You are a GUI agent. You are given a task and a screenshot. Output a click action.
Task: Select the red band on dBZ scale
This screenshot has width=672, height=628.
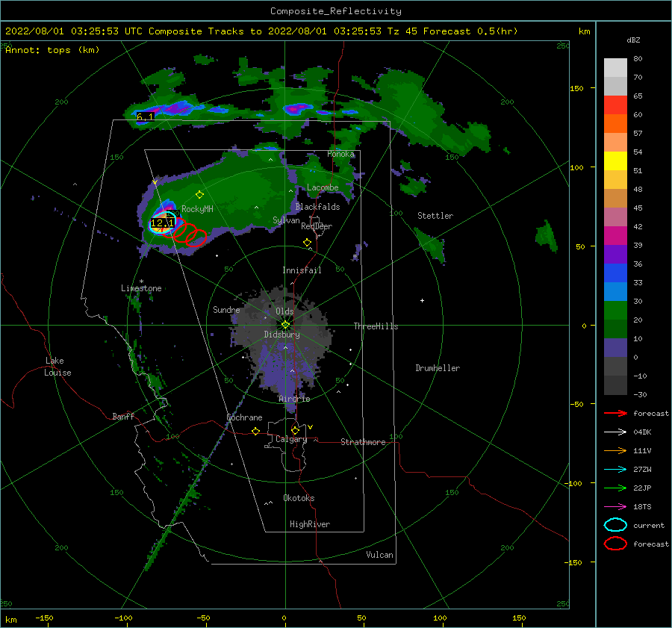click(615, 105)
